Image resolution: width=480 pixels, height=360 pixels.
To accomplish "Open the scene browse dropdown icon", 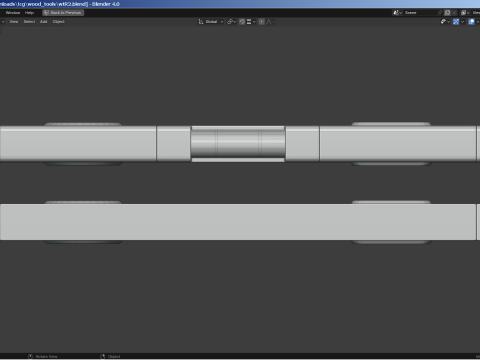I will coord(398,13).
